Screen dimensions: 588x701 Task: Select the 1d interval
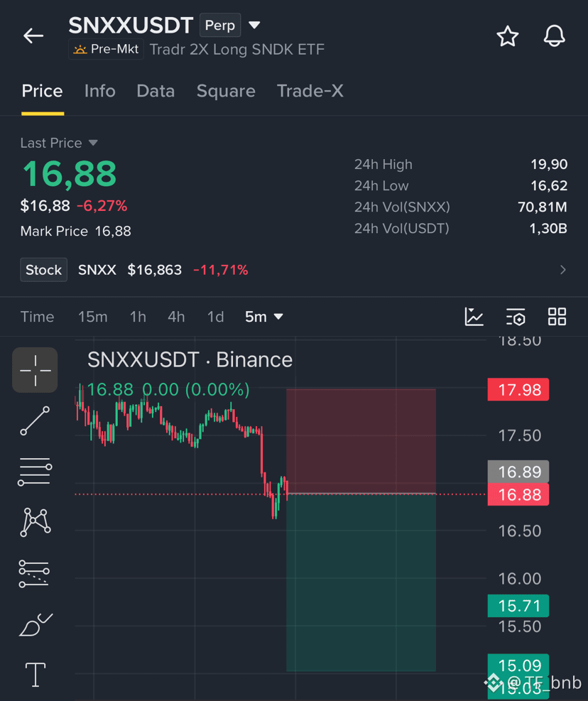click(215, 317)
